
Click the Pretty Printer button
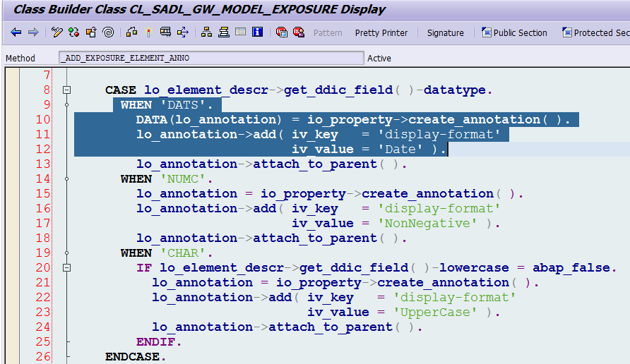coord(381,33)
